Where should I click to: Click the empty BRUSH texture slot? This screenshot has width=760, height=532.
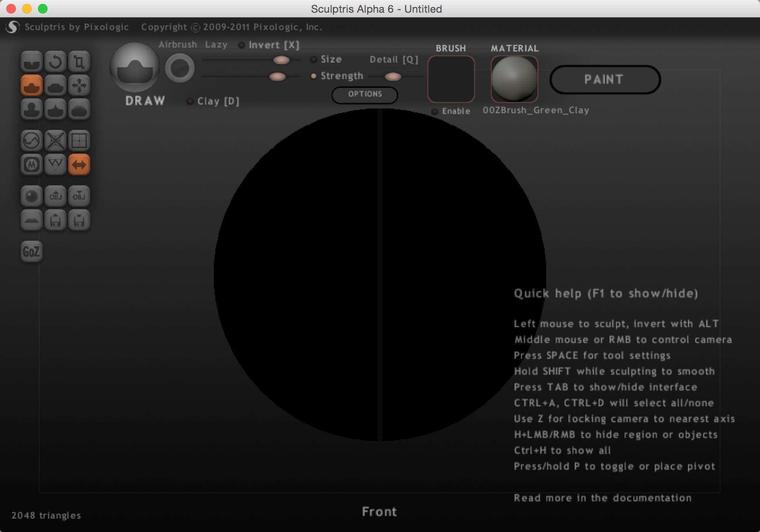[451, 79]
